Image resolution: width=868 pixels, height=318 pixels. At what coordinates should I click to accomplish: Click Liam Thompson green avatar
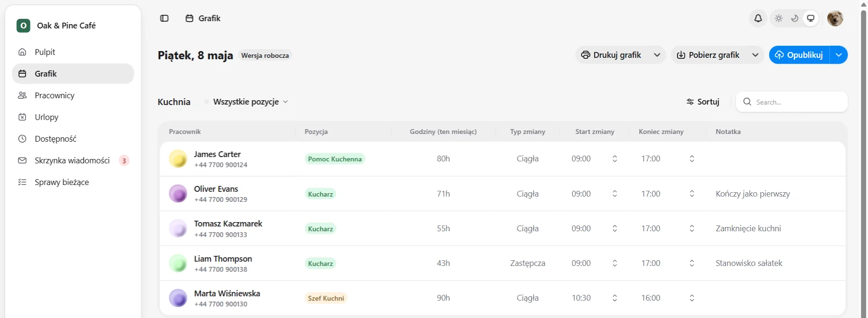click(x=178, y=263)
